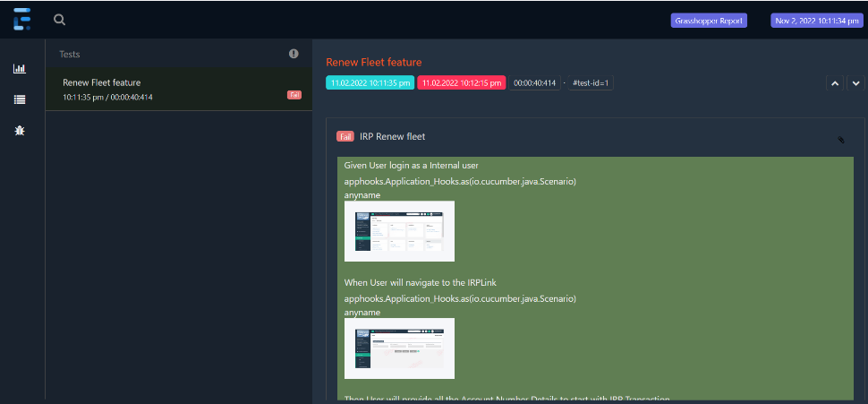The image size is (868, 404).
Task: Click step 'Given User login as a Internal user'
Action: pyautogui.click(x=412, y=165)
